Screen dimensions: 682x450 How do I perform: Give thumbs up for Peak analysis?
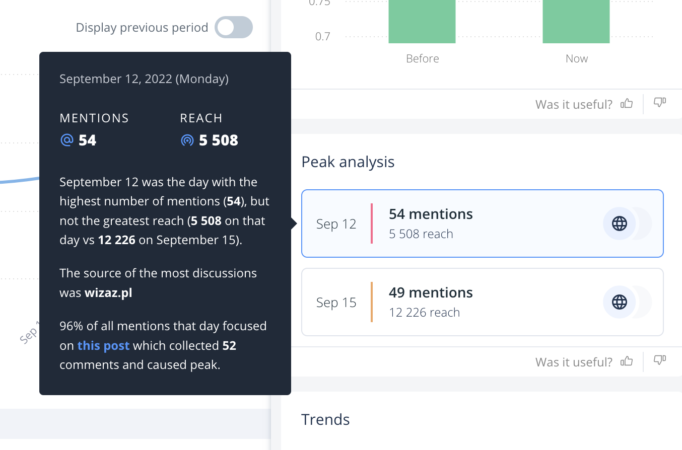(627, 361)
